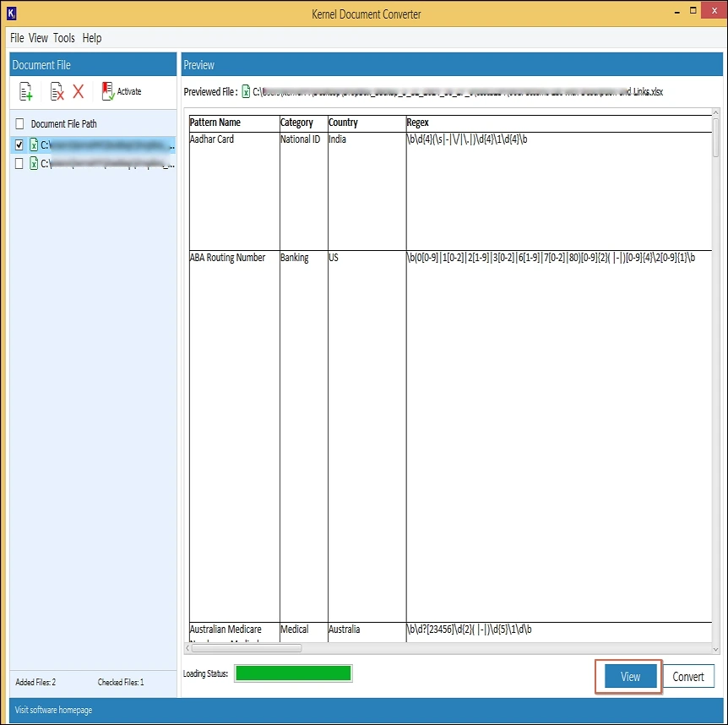This screenshot has width=728, height=725.
Task: Uncheck the first checked file checkbox
Action: pyautogui.click(x=19, y=144)
